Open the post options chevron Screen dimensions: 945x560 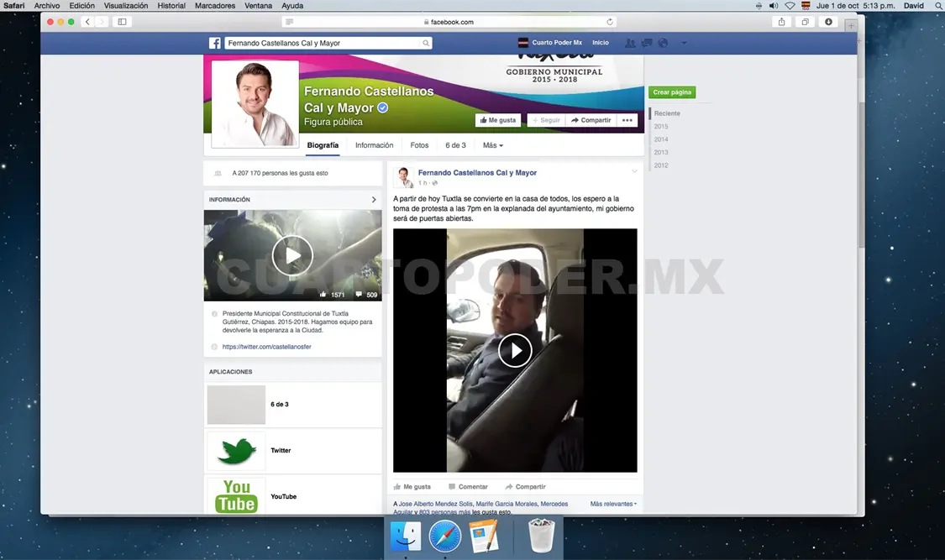pyautogui.click(x=634, y=171)
